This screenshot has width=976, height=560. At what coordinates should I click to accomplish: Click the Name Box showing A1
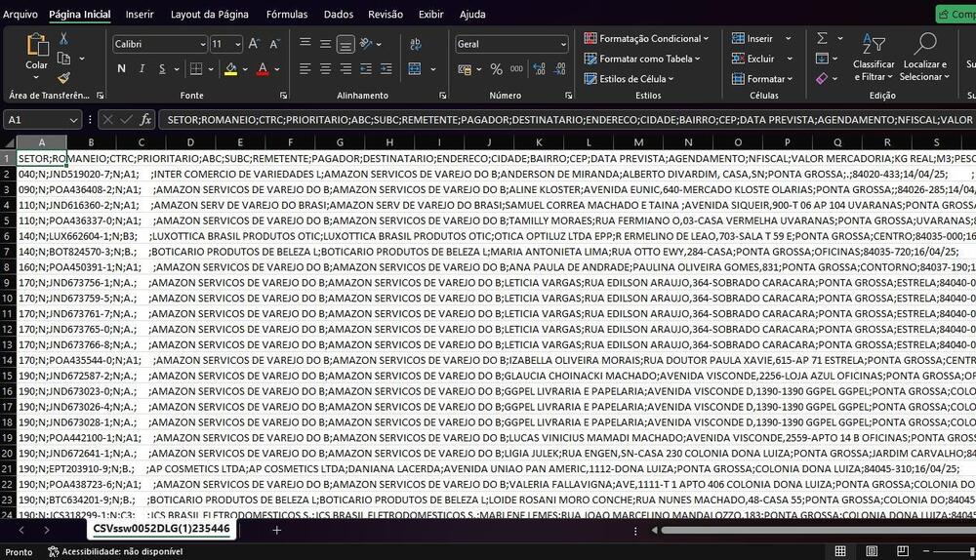pyautogui.click(x=42, y=119)
